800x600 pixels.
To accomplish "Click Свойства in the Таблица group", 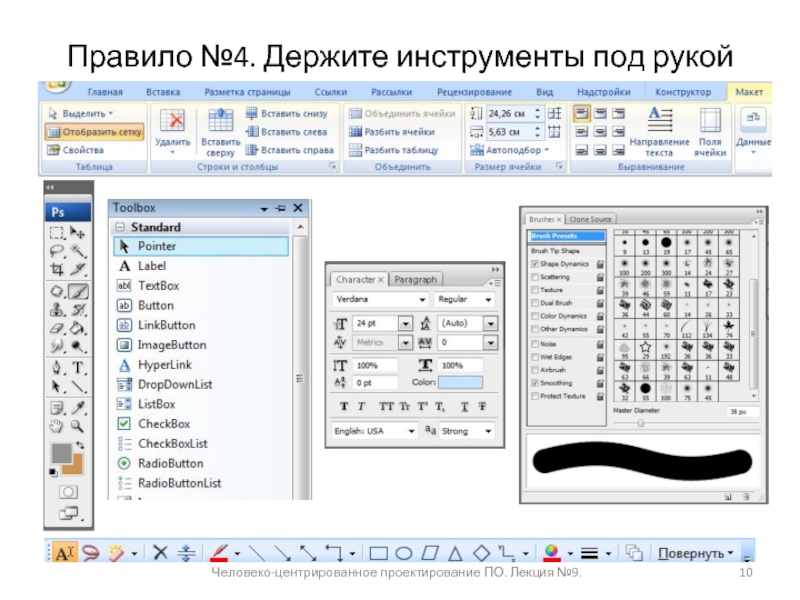I will [76, 150].
